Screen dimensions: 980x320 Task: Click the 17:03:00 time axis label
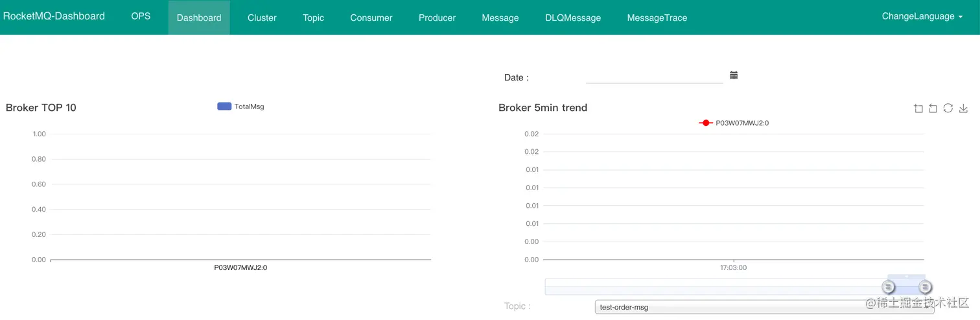pos(733,267)
